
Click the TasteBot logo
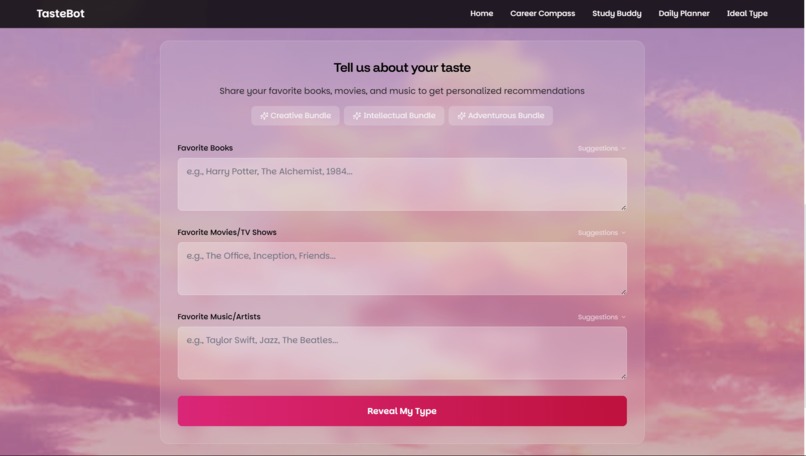[x=60, y=13]
